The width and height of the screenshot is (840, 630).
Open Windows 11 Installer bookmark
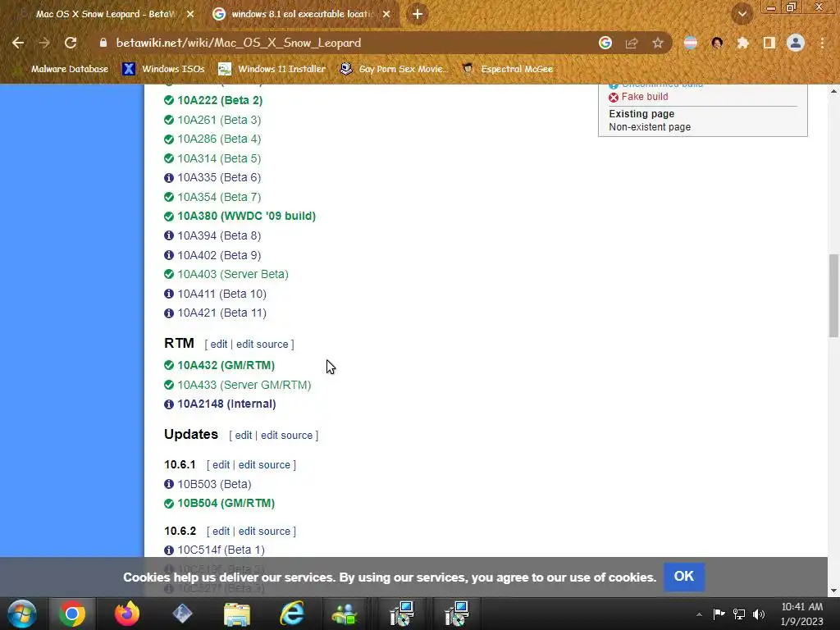(272, 69)
